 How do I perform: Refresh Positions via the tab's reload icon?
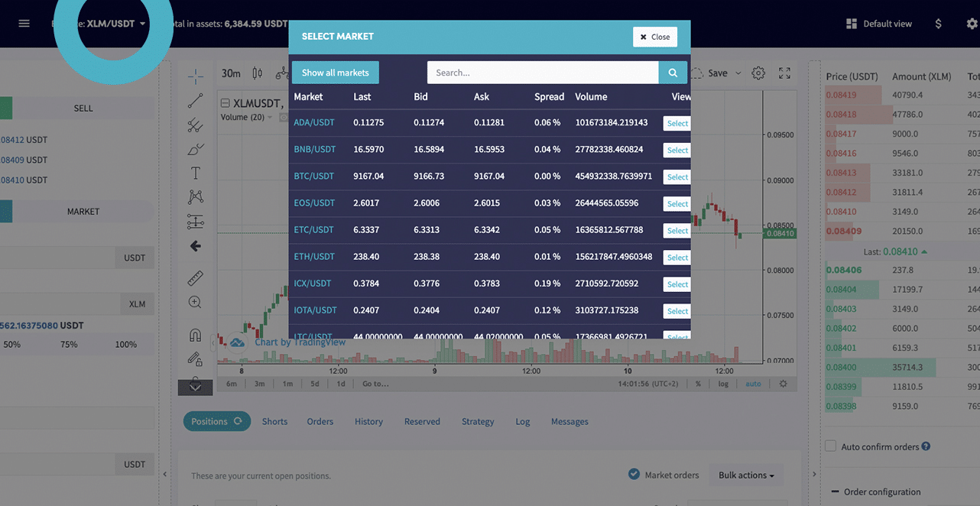tap(238, 421)
